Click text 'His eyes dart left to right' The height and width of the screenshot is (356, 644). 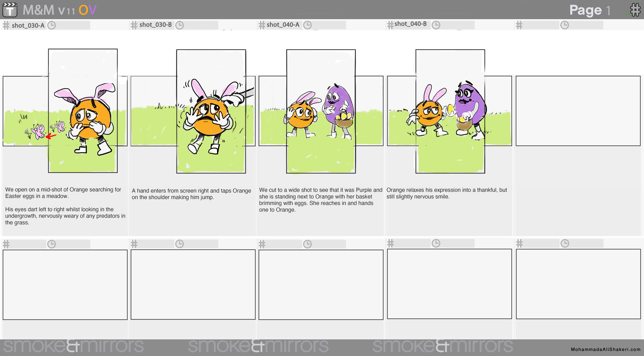65,216
